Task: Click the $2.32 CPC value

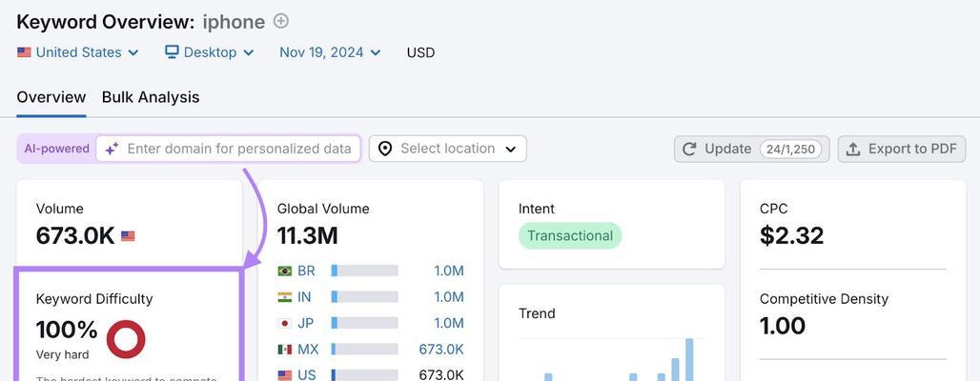Action: pyautogui.click(x=792, y=236)
